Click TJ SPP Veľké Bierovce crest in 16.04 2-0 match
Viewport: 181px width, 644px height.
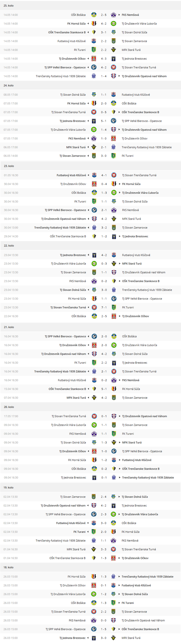[x=94, y=337]
